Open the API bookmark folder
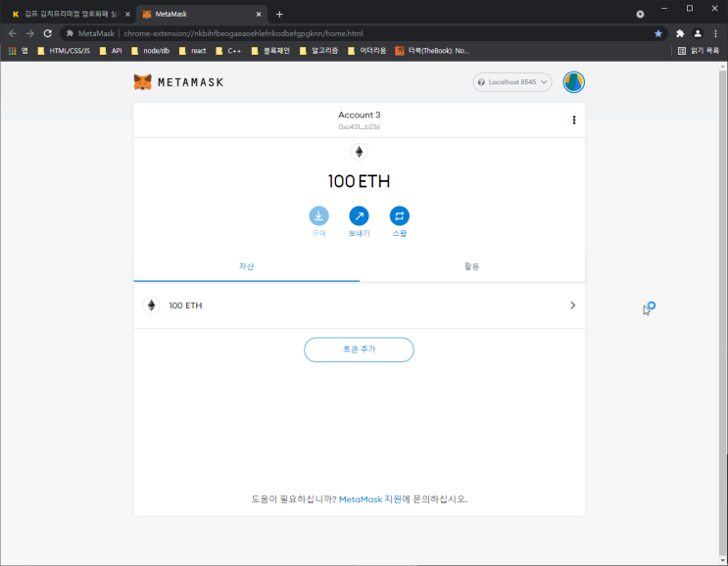This screenshot has width=728, height=566. click(x=111, y=51)
